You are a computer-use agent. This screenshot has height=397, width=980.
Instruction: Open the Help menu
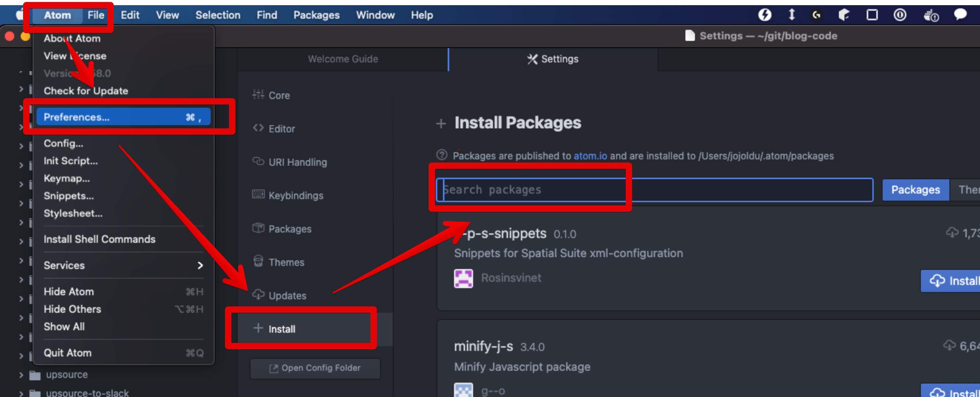pos(422,15)
